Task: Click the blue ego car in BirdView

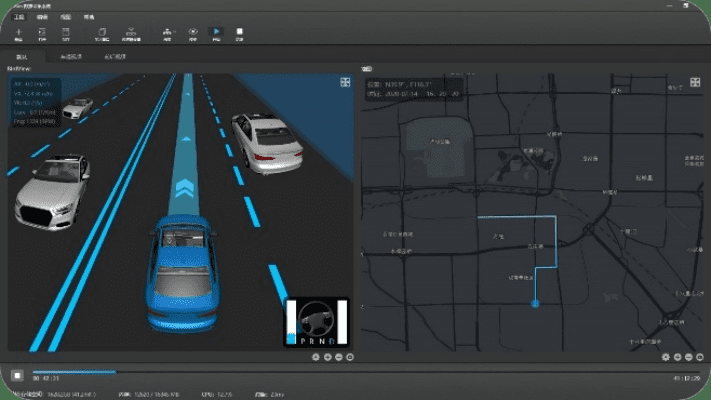Action: point(182,270)
